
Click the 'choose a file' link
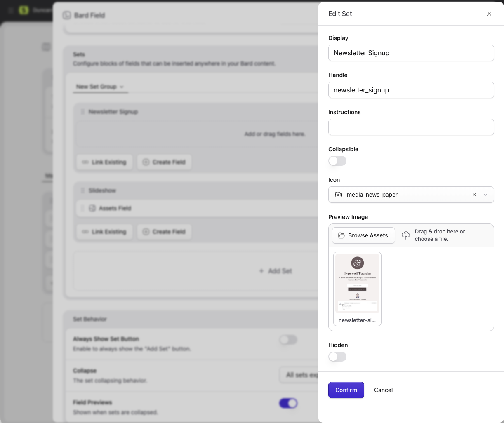coord(431,239)
